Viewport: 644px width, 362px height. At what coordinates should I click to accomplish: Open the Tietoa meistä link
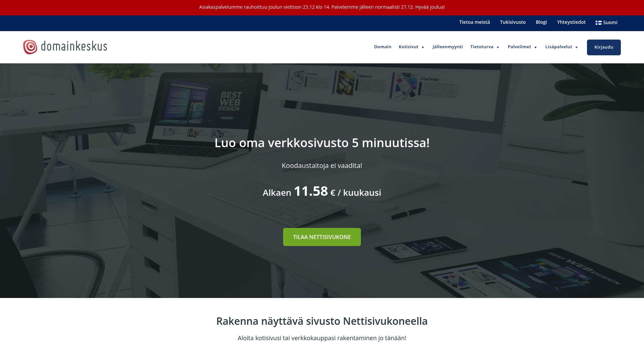474,22
